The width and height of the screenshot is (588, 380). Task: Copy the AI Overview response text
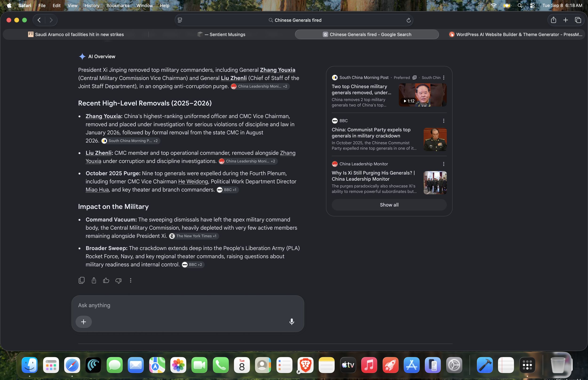[81, 280]
